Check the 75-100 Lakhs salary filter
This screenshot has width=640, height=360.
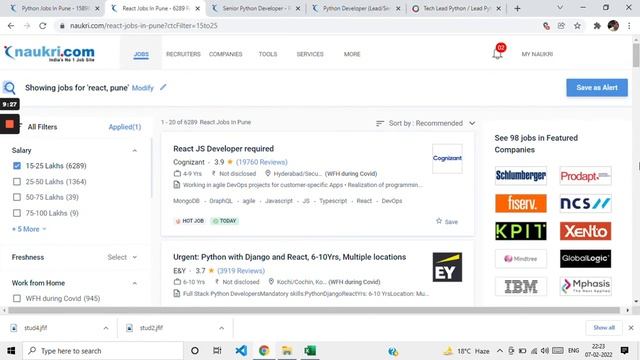(17, 213)
